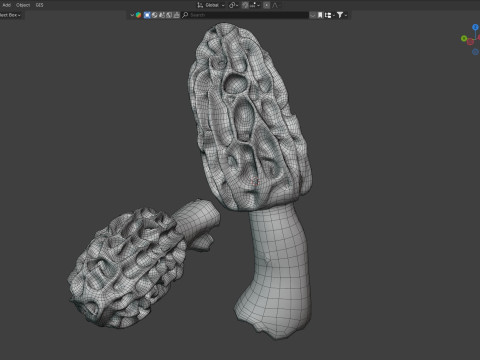
Task: Click the green Y axis gizmo circle
Action: (x=464, y=39)
